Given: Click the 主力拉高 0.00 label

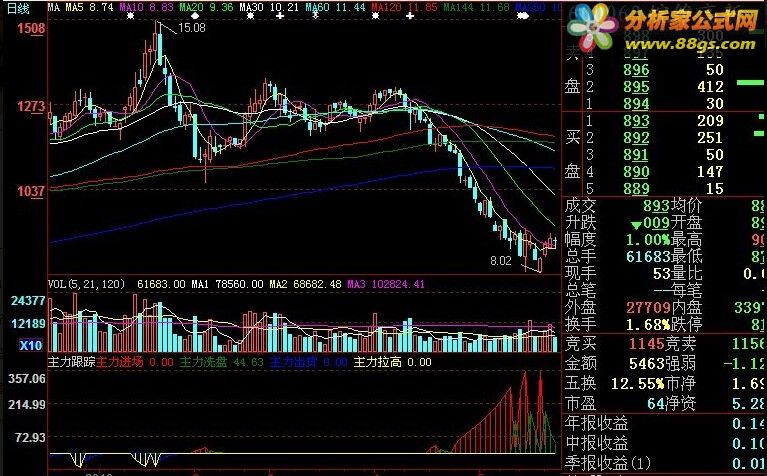Looking at the screenshot, I should 392,362.
